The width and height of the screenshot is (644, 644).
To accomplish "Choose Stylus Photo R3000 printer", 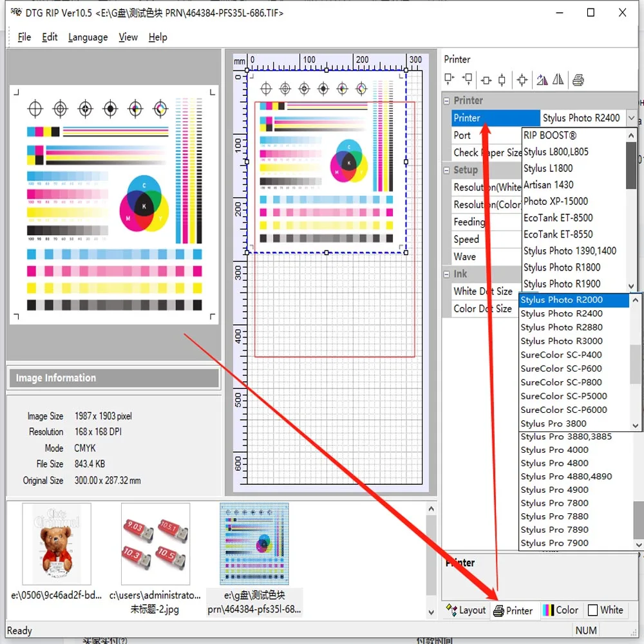I will pyautogui.click(x=574, y=341).
